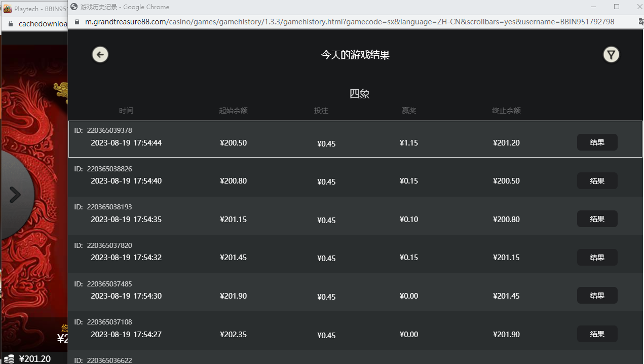
Task: Click the globe icon in title bar
Action: tap(74, 7)
